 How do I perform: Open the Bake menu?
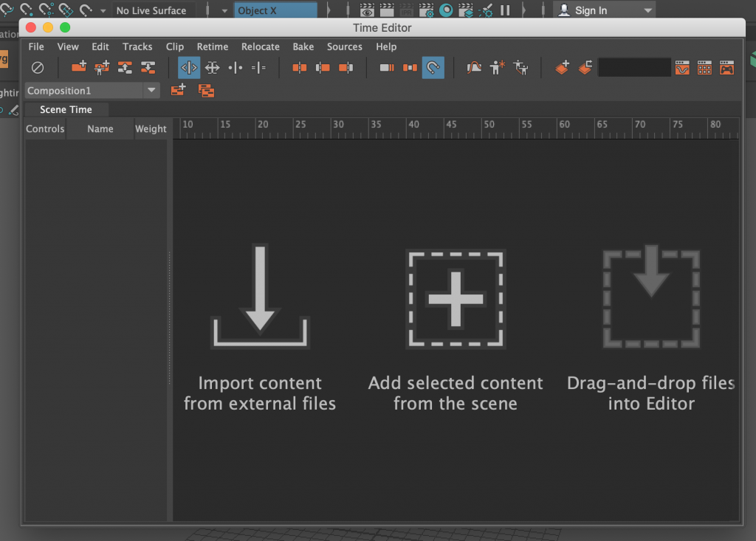[x=303, y=46]
